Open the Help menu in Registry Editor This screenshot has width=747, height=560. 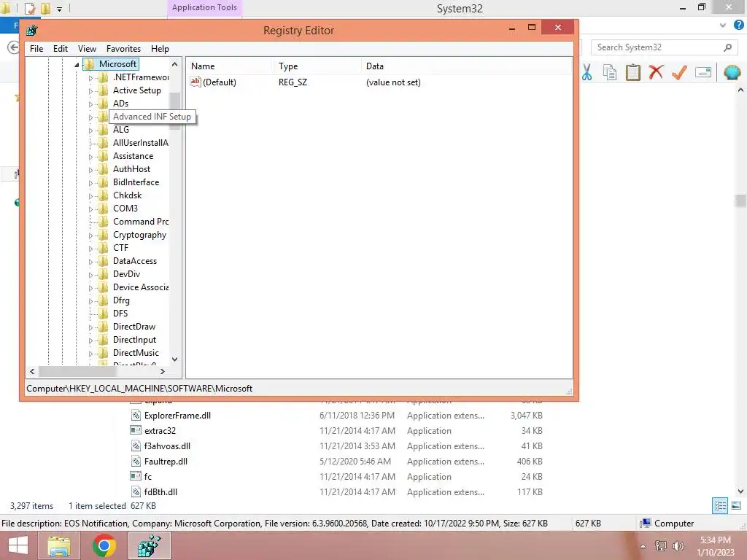point(160,49)
